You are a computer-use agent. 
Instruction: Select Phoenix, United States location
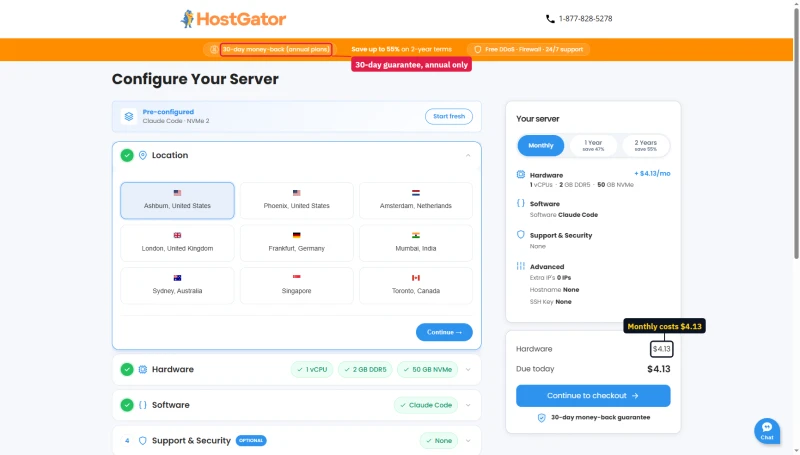click(296, 200)
